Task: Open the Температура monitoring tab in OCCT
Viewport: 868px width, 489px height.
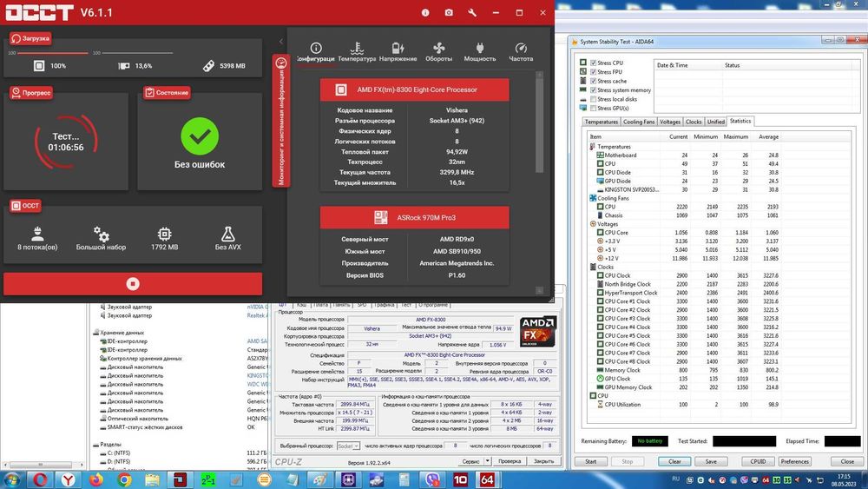Action: (357, 52)
